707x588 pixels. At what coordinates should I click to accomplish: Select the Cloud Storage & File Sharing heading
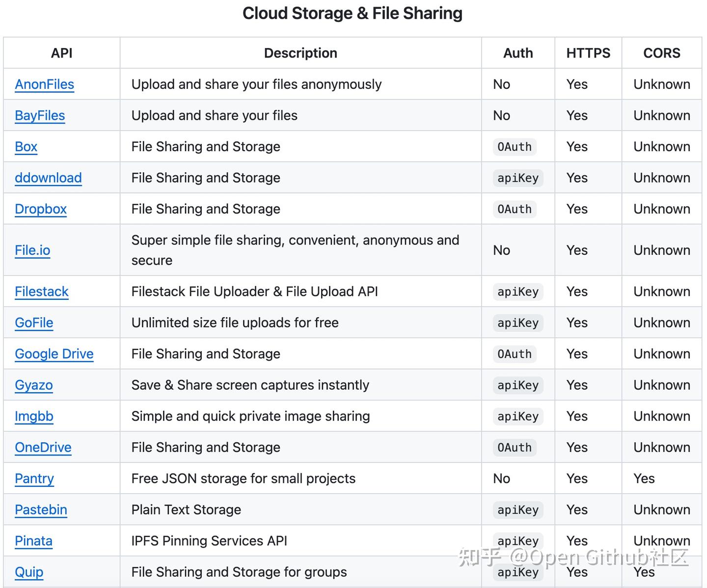click(353, 13)
